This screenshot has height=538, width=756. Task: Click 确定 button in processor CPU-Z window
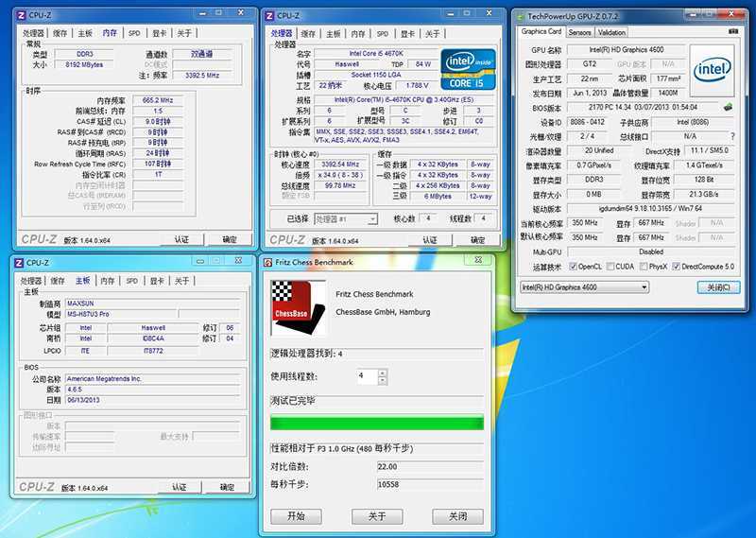[478, 240]
